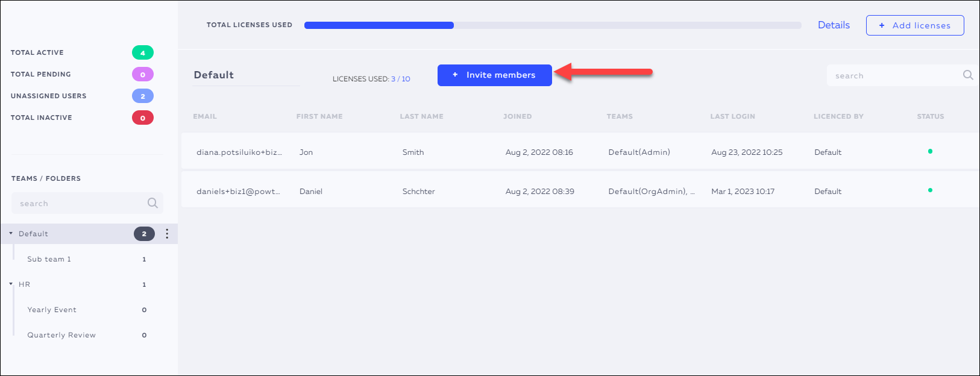Image resolution: width=980 pixels, height=376 pixels.
Task: Click the diana.potsiluiko email cell
Action: coord(239,152)
